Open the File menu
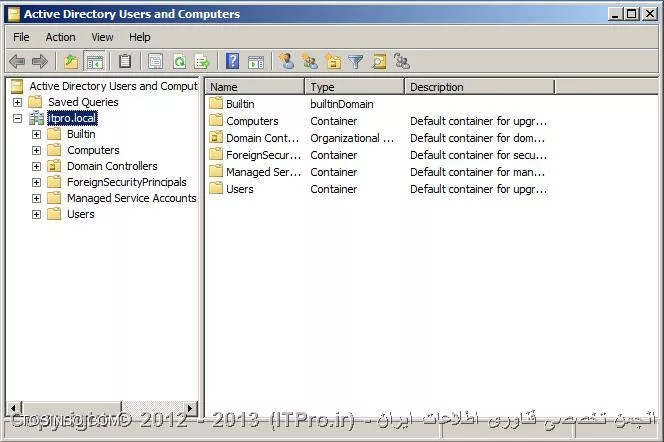This screenshot has height=442, width=664. [x=21, y=37]
